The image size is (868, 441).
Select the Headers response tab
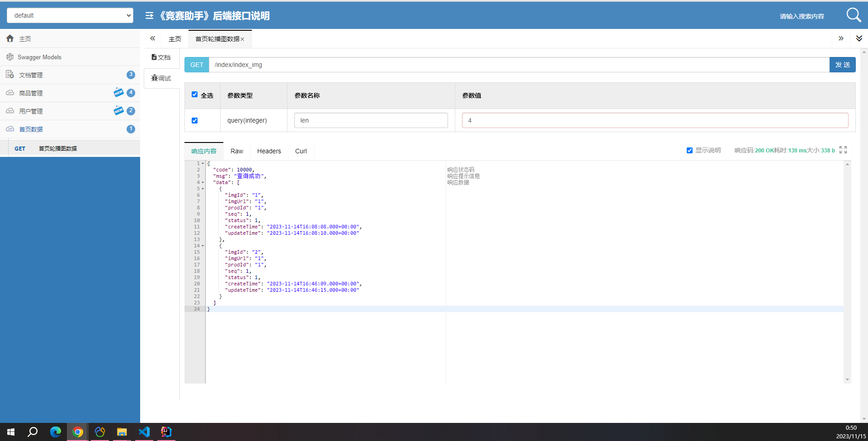269,151
